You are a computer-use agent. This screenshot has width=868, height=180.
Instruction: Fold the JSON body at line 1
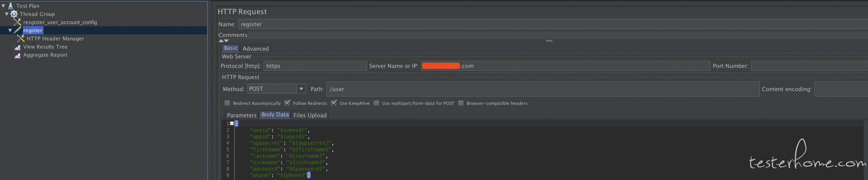pyautogui.click(x=232, y=123)
